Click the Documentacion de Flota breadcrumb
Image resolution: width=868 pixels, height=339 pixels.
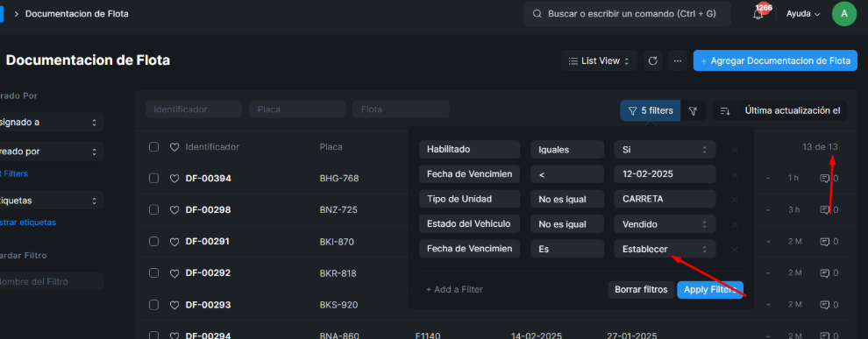pos(77,14)
